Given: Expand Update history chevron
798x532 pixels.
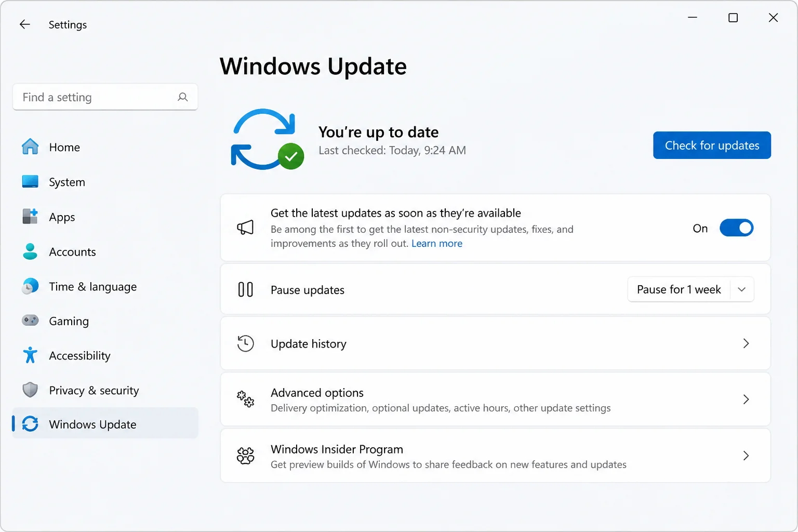Looking at the screenshot, I should [746, 343].
